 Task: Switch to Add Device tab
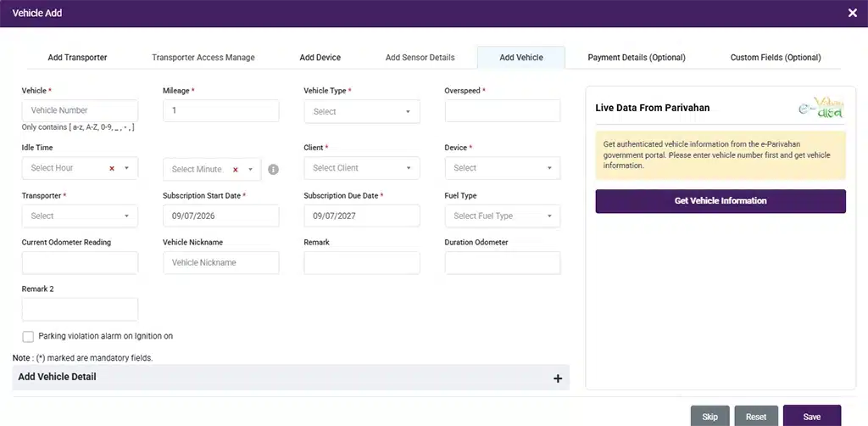tap(320, 58)
